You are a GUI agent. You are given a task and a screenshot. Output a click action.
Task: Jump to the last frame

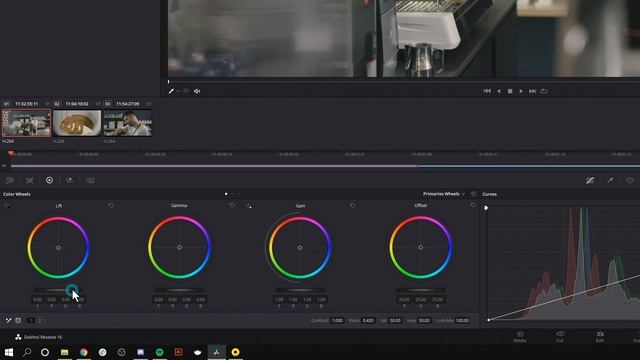click(x=532, y=91)
